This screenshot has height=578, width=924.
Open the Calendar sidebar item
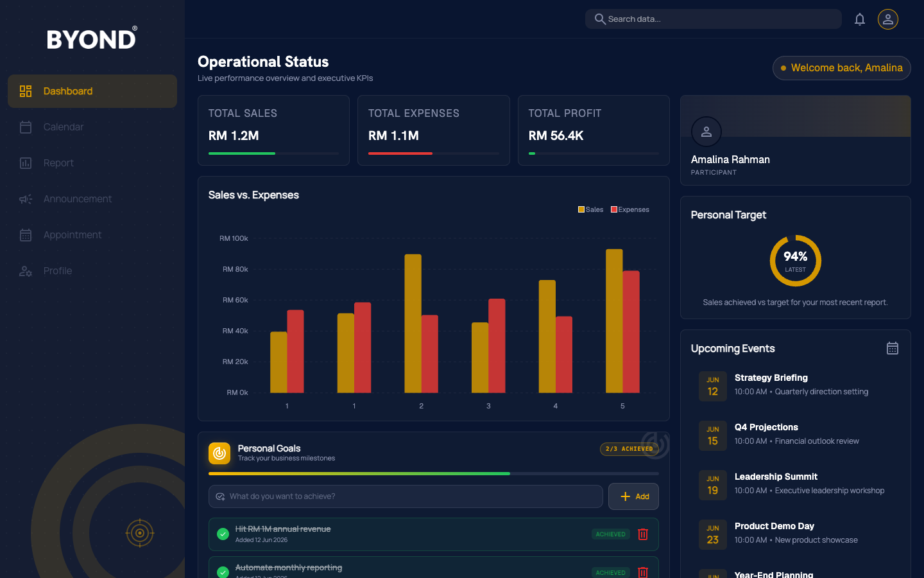[x=92, y=127]
